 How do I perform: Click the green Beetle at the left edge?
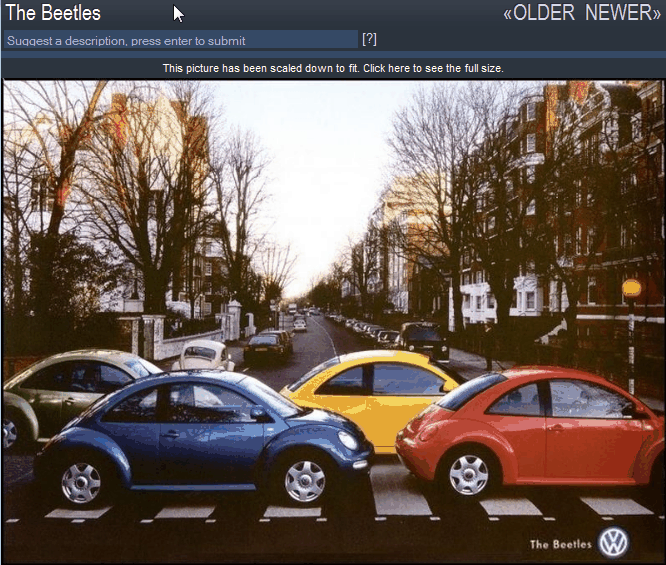[x=50, y=395]
